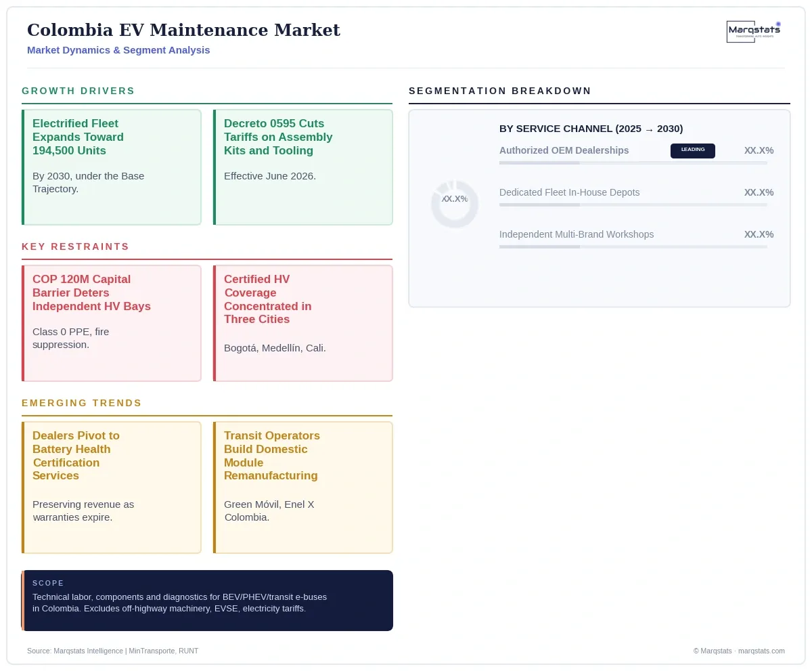Screen dimensions: 812x671
Task: Click the Dedicated Fleet In-House Depots progress bar
Action: tap(633, 204)
